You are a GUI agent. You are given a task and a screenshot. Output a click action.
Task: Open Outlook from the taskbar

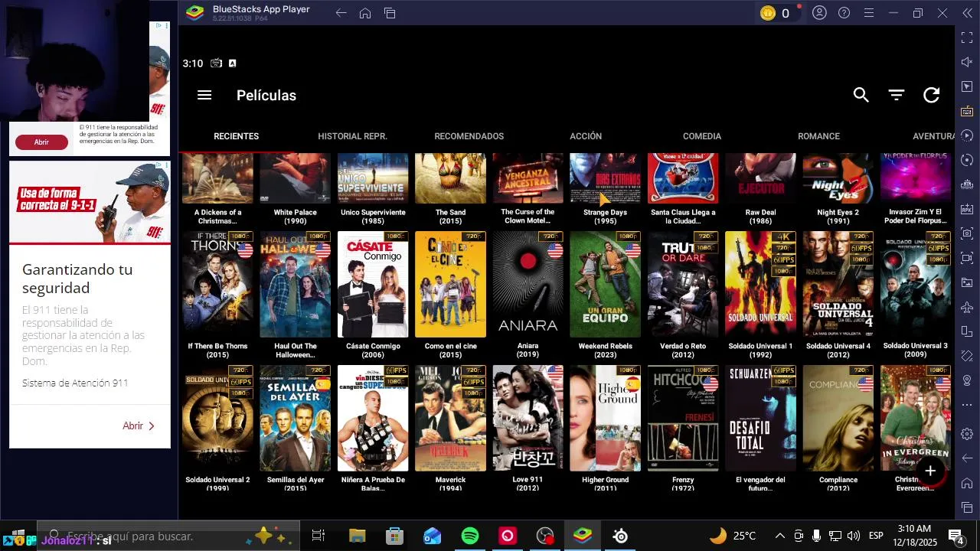click(x=432, y=536)
